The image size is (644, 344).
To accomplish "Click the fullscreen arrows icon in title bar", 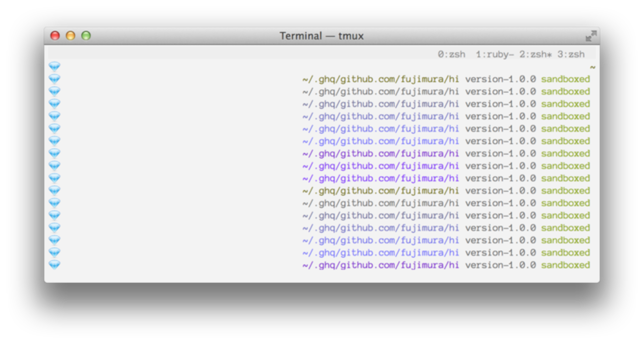I will coord(591,36).
